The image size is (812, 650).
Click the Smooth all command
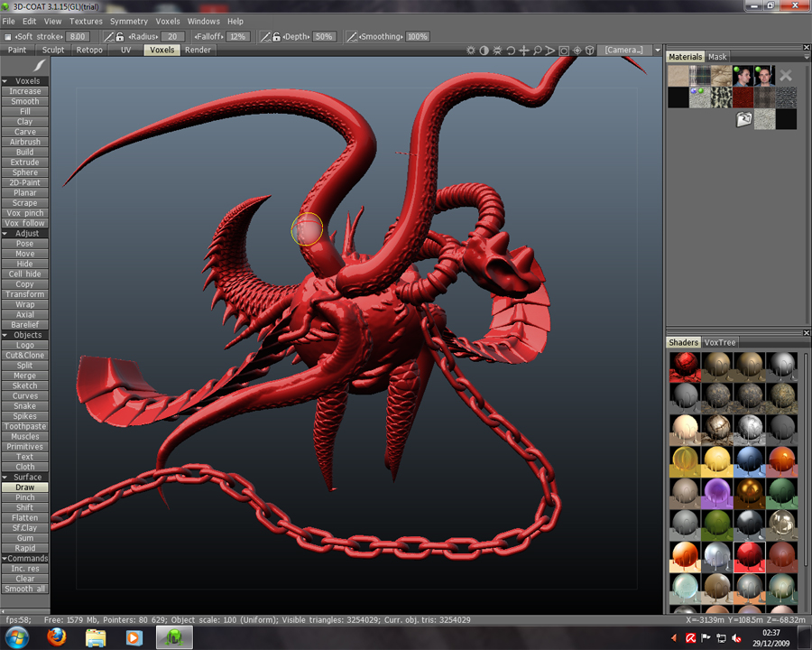point(25,589)
